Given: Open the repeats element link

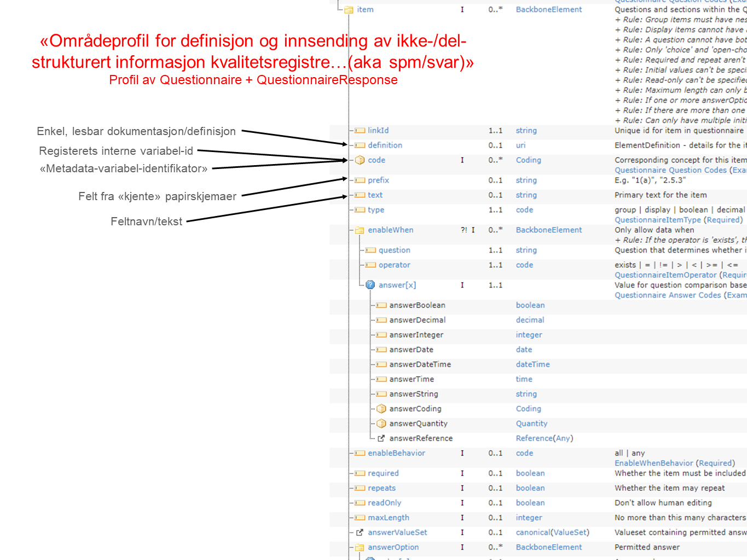Looking at the screenshot, I should [x=381, y=488].
